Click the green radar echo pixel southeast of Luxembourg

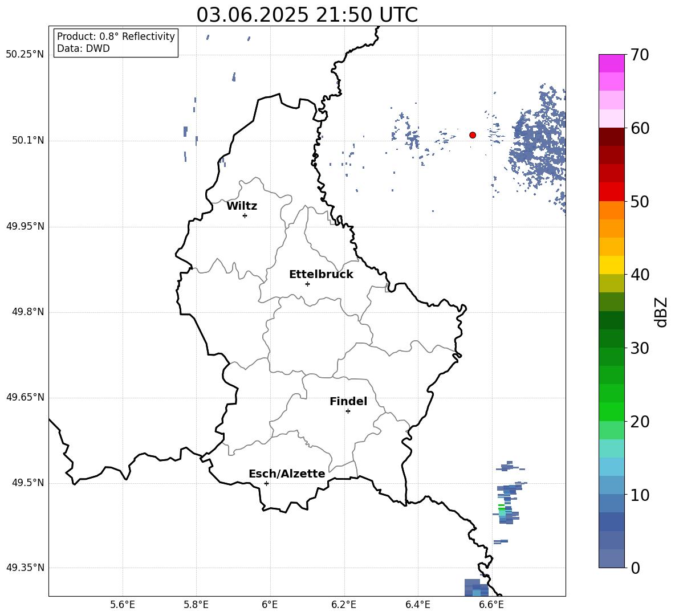[x=502, y=507]
